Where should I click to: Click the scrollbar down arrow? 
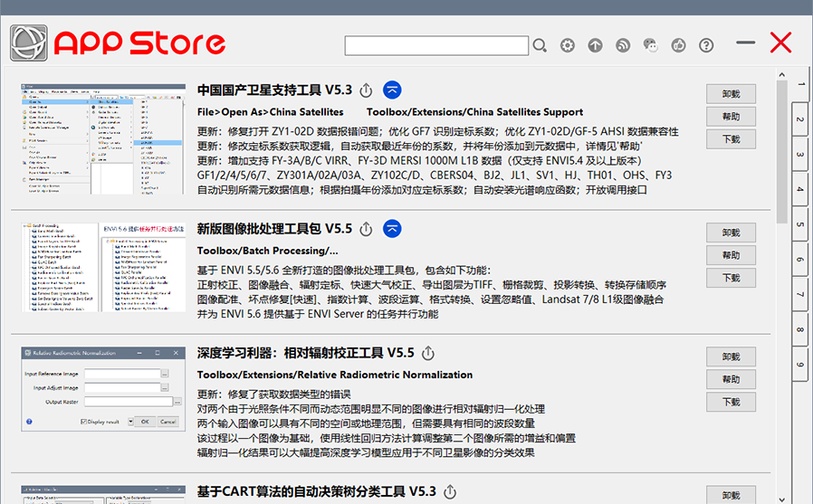[x=782, y=499]
